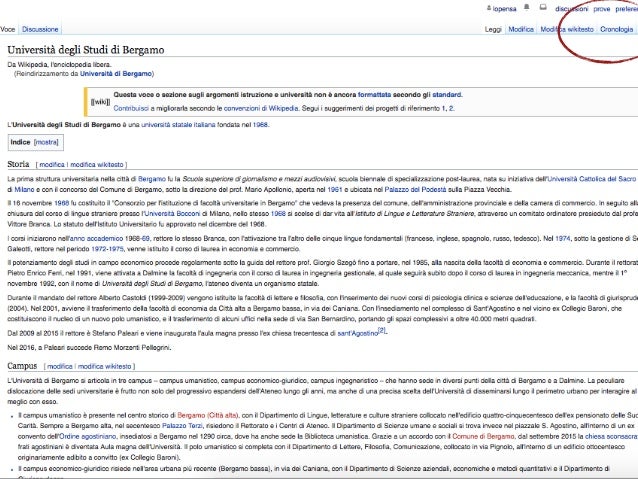This screenshot has width=638, height=479.
Task: Click the page title Università degli Studi di Bergamo
Action: 86,50
